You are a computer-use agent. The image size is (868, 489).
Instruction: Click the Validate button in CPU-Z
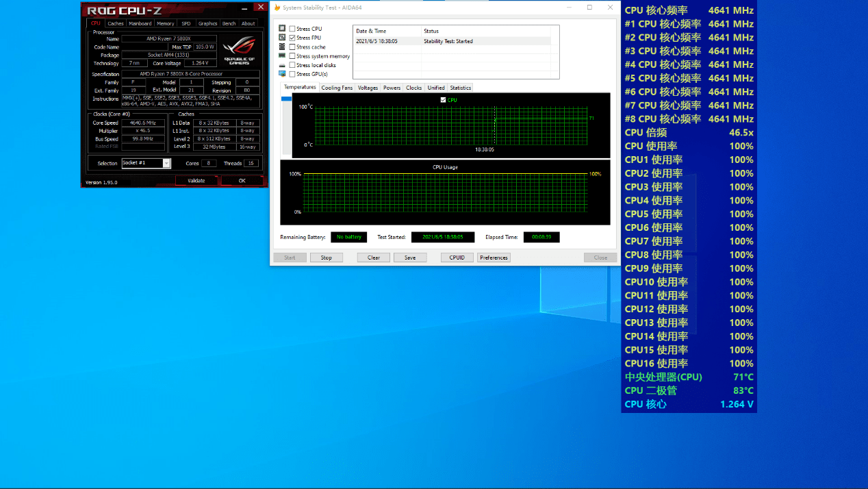tap(196, 181)
